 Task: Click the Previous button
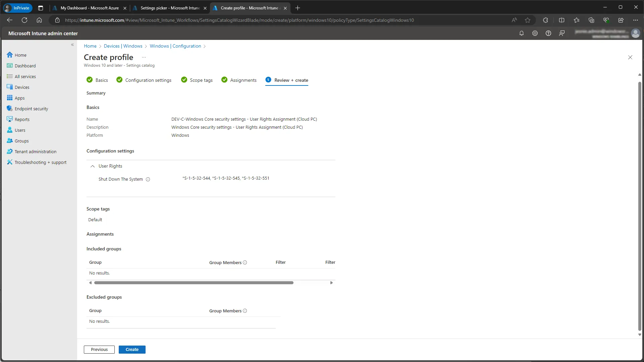[x=99, y=350]
